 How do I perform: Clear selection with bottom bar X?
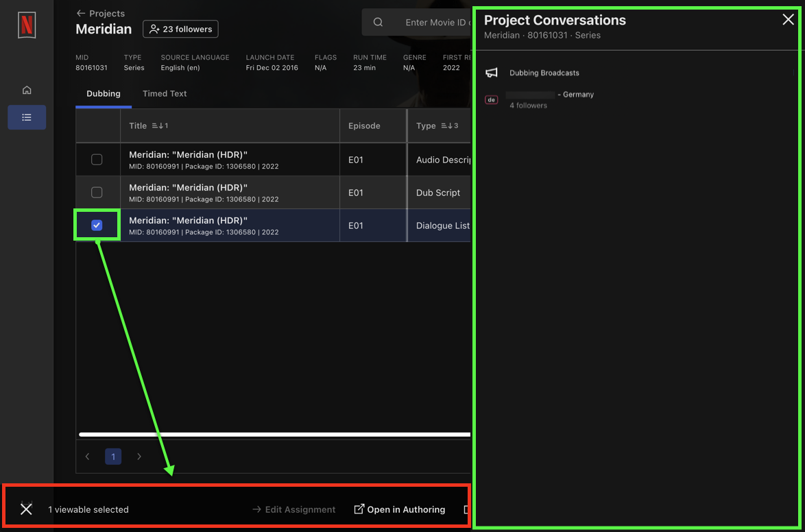click(26, 509)
